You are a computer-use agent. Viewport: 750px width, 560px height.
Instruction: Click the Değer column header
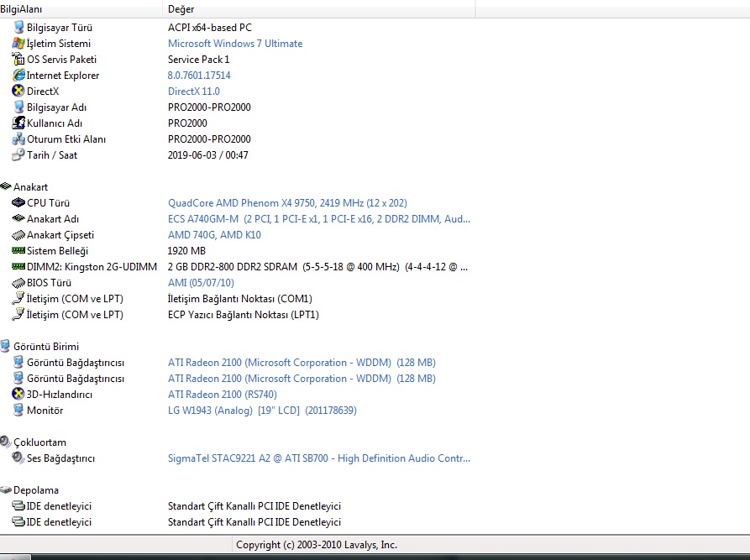click(x=181, y=8)
